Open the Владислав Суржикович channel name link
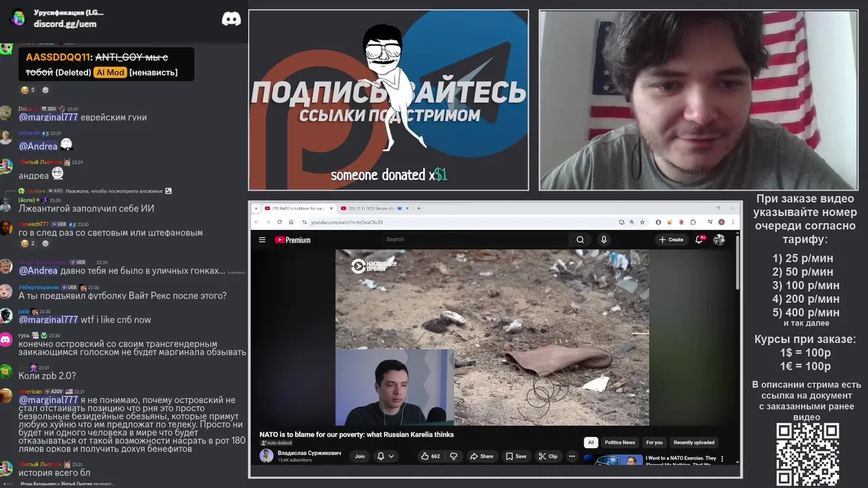868x488 pixels. (309, 453)
